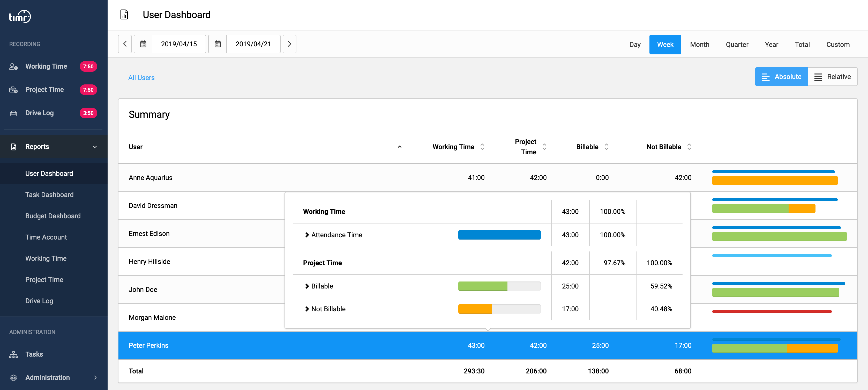This screenshot has height=390, width=868.
Task: Open Tasks hierarchy icon in Administration
Action: [x=13, y=354]
